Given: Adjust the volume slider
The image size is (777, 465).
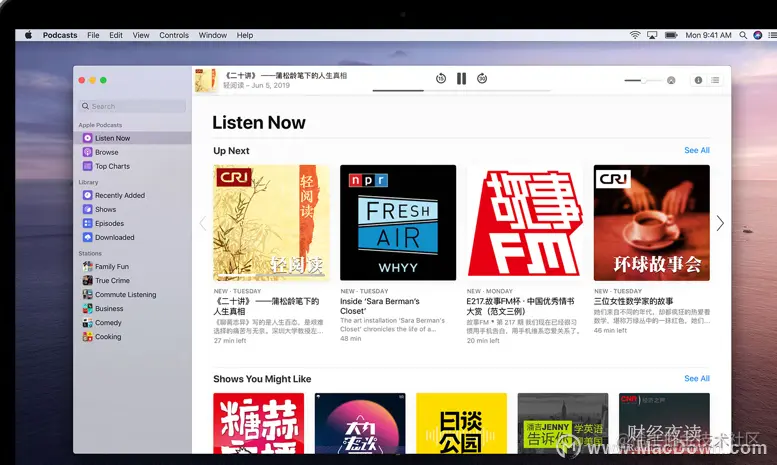Looking at the screenshot, I should click(643, 80).
